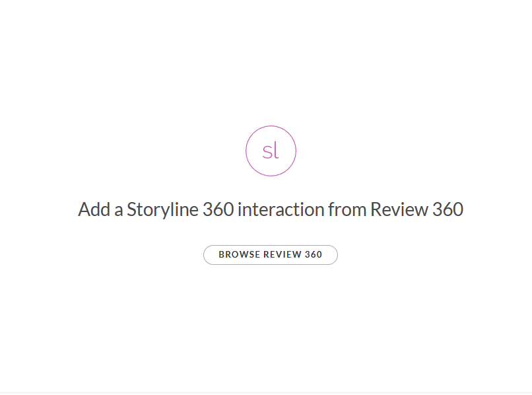The width and height of the screenshot is (532, 395).
Task: Click the Storyline 'sl' circle icon
Action: 271,151
